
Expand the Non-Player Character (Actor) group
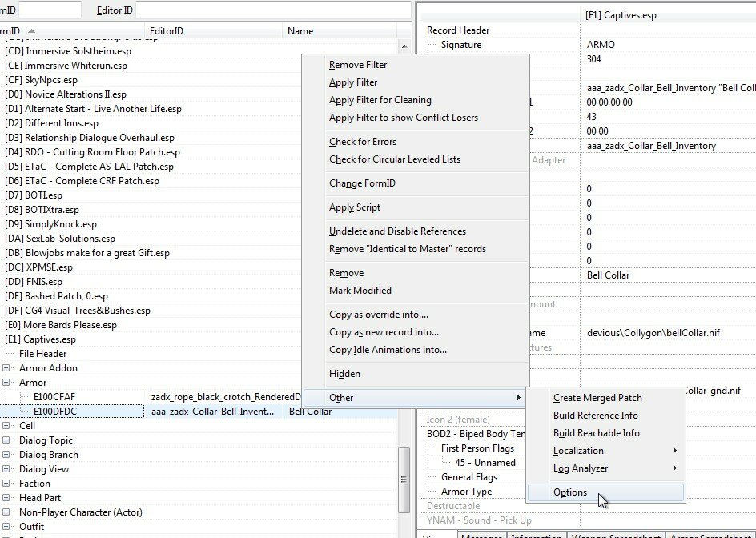[x=6, y=512]
